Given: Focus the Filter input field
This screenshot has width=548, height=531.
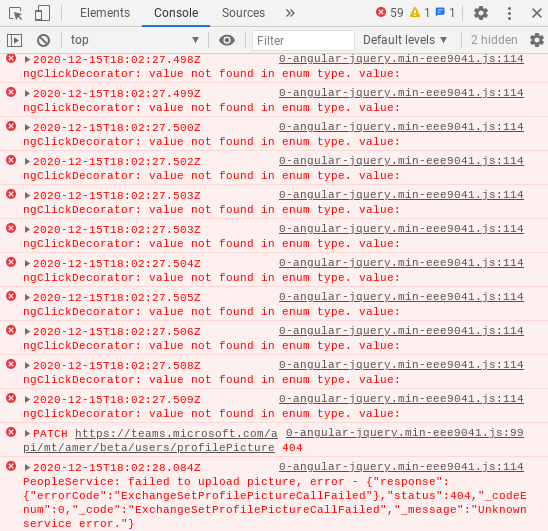Looking at the screenshot, I should [303, 40].
